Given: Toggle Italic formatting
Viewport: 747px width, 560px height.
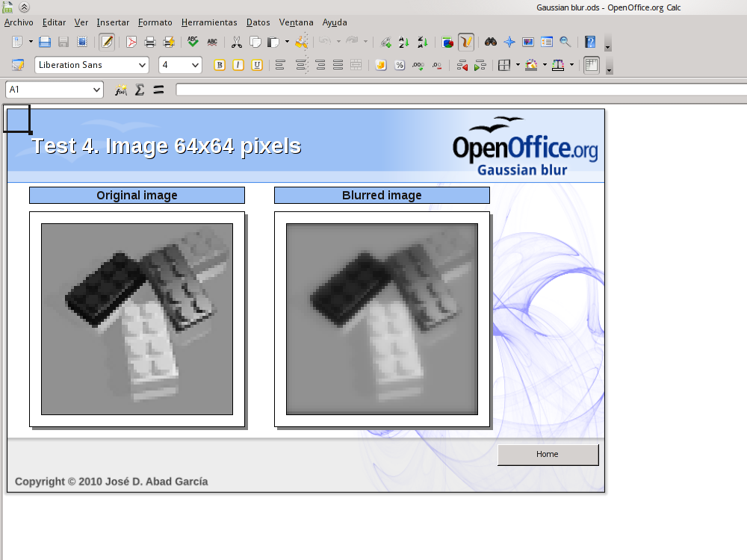Looking at the screenshot, I should (x=238, y=65).
